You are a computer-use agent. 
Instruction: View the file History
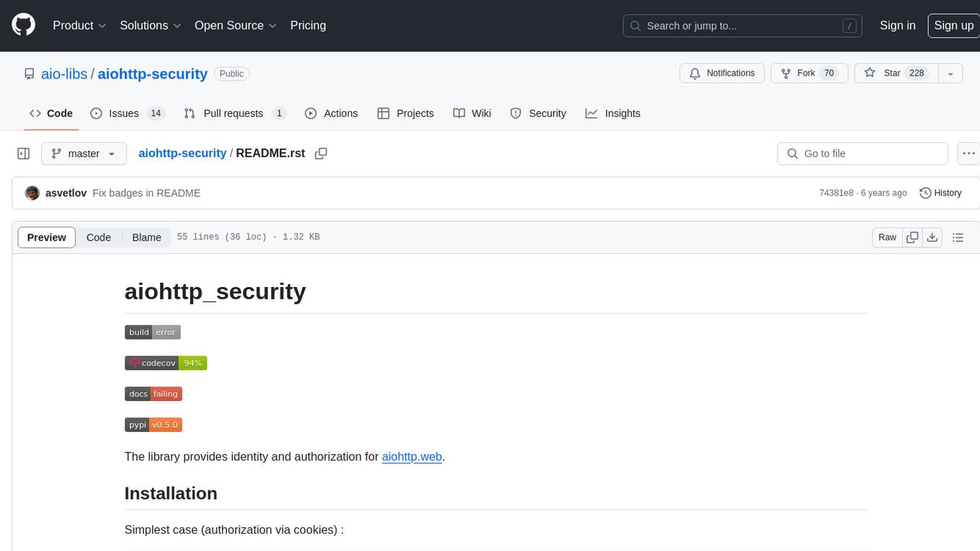point(940,193)
